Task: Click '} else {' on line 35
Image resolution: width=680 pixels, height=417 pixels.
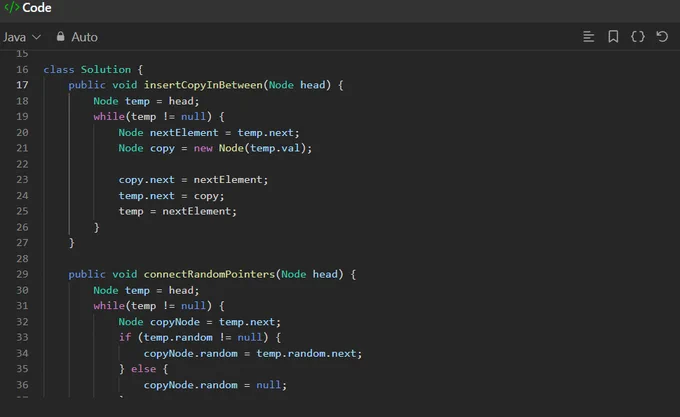Action: point(143,369)
